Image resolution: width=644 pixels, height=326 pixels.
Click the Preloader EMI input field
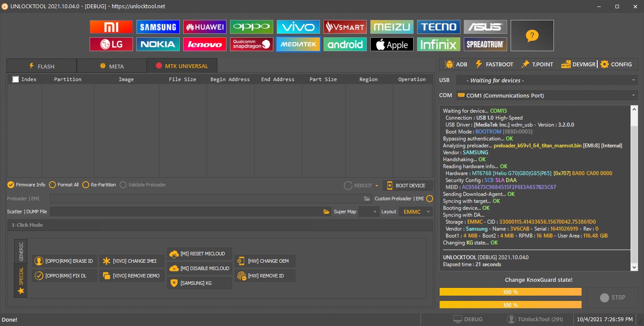point(207,199)
